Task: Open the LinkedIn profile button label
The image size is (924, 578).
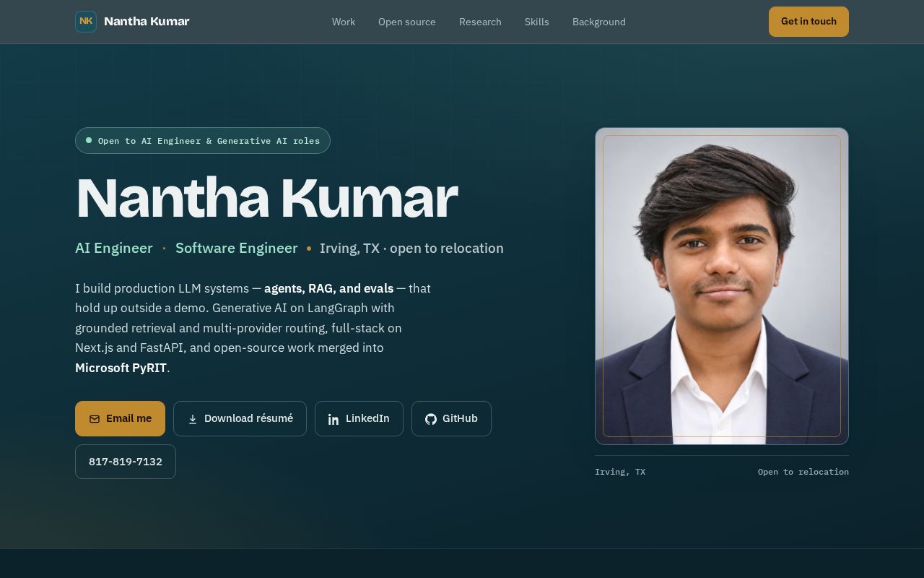Action: [367, 418]
